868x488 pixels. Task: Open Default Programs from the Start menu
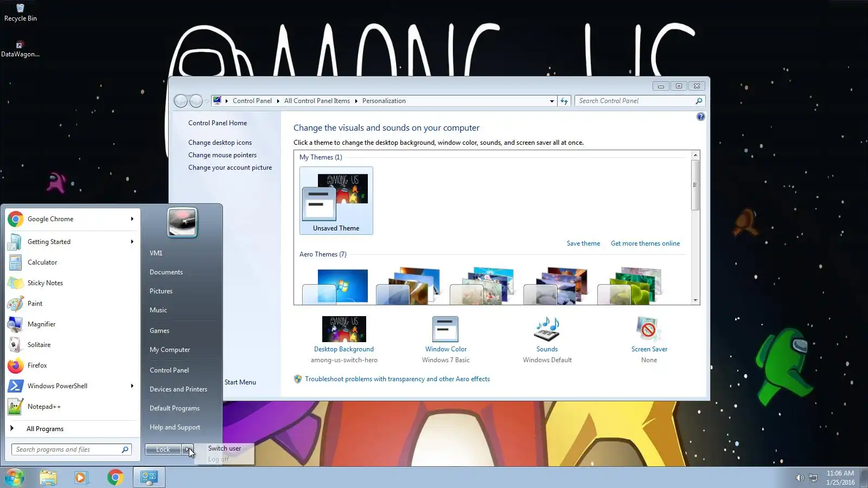[x=175, y=408]
